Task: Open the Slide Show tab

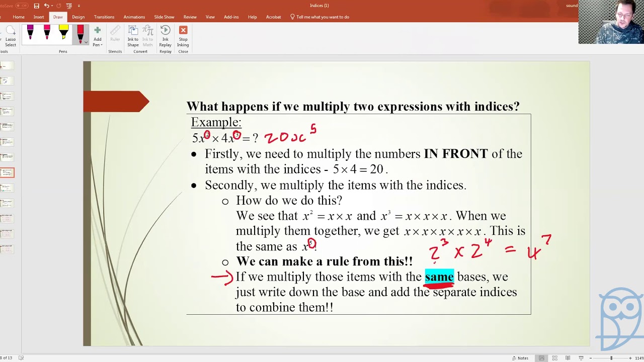Action: click(x=164, y=17)
